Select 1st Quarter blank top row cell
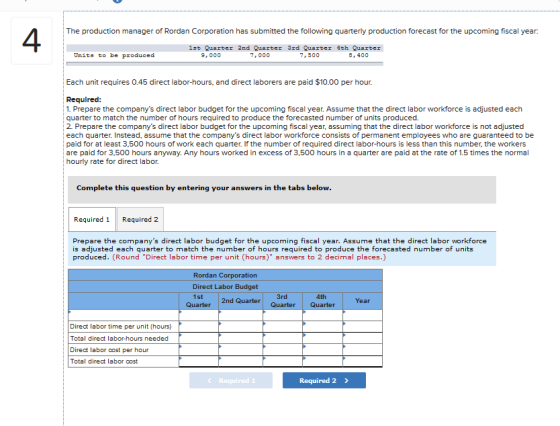 tap(199, 315)
